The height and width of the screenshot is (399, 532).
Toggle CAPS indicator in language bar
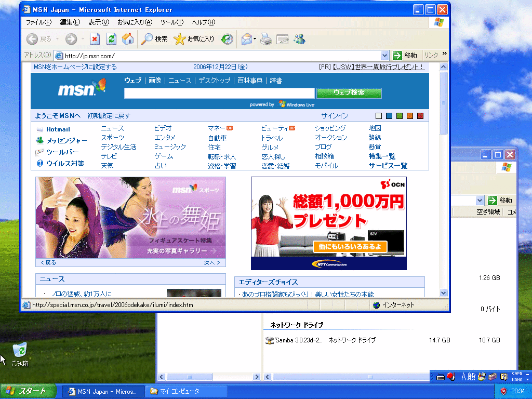tap(517, 373)
